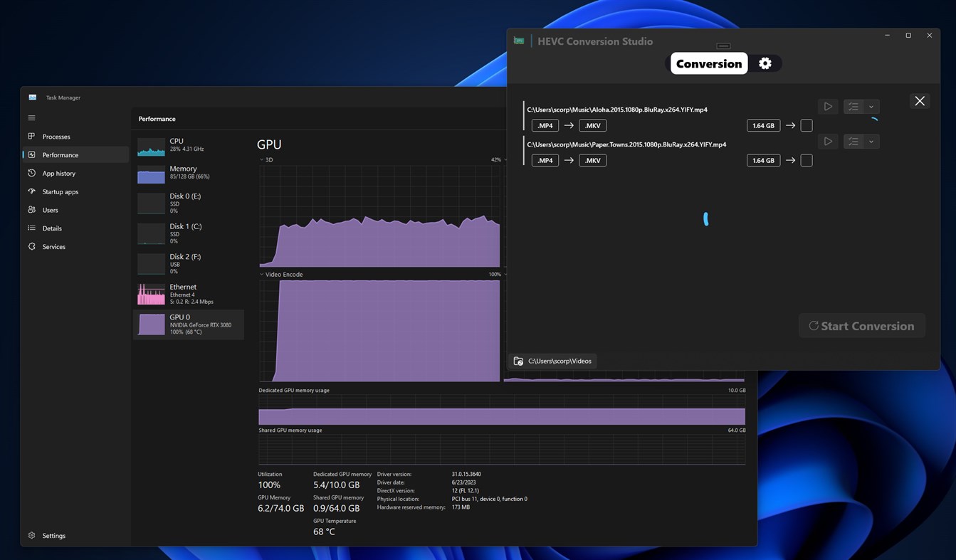Click the Settings gear icon in Task Manager

[x=31, y=535]
